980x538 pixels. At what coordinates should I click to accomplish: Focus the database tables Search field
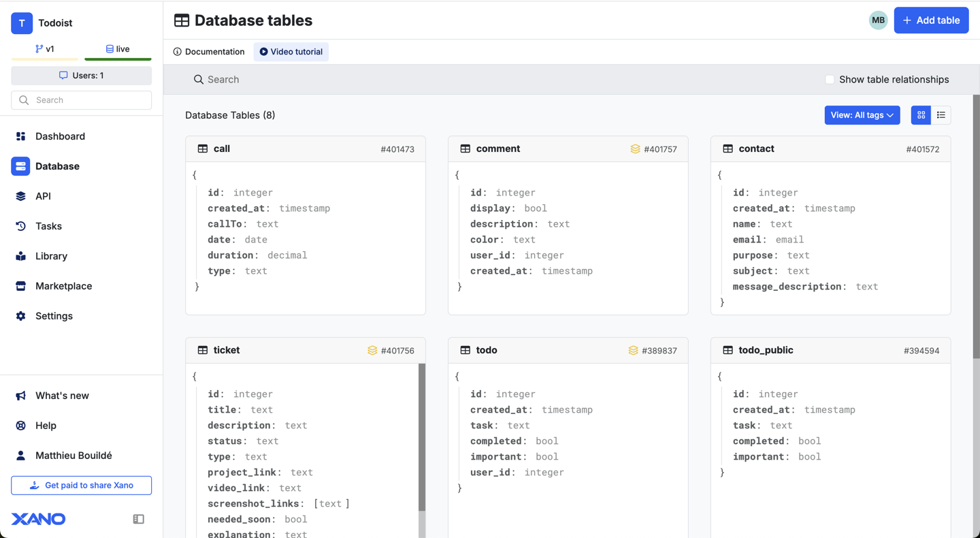click(504, 80)
